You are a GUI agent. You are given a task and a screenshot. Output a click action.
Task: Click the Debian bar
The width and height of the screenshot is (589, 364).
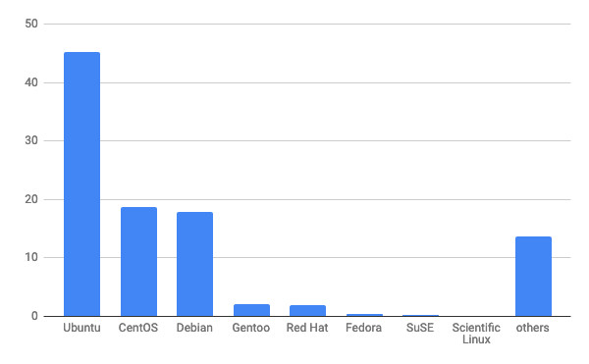coord(195,264)
